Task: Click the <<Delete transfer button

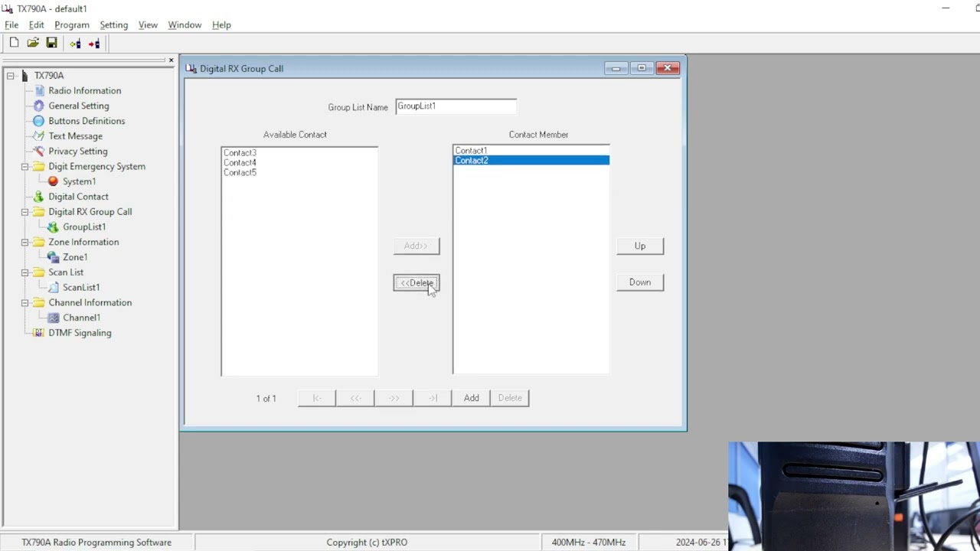Action: (416, 283)
